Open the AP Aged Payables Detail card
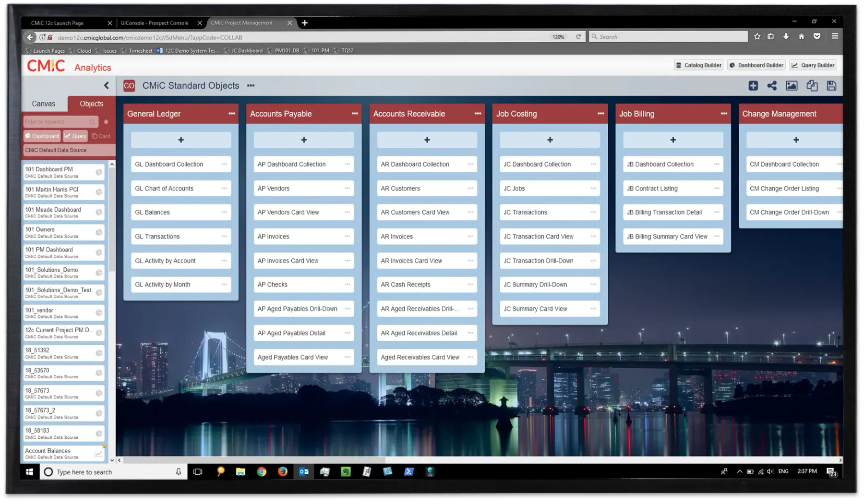The width and height of the screenshot is (864, 504). (304, 333)
